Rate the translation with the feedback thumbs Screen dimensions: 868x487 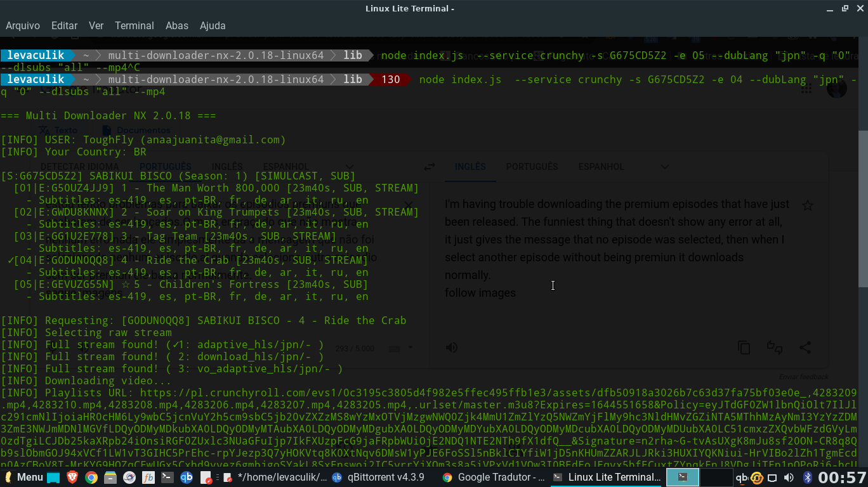coord(775,347)
